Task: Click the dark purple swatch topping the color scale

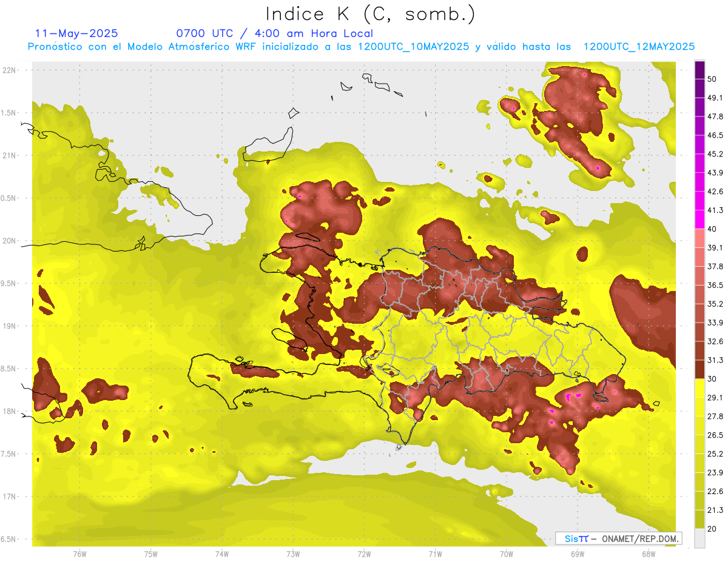Action: click(699, 70)
